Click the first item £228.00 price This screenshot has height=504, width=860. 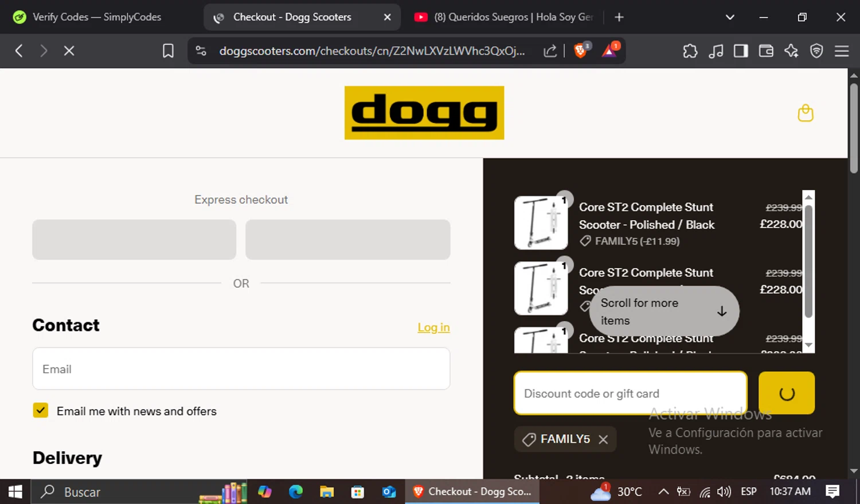tap(781, 224)
